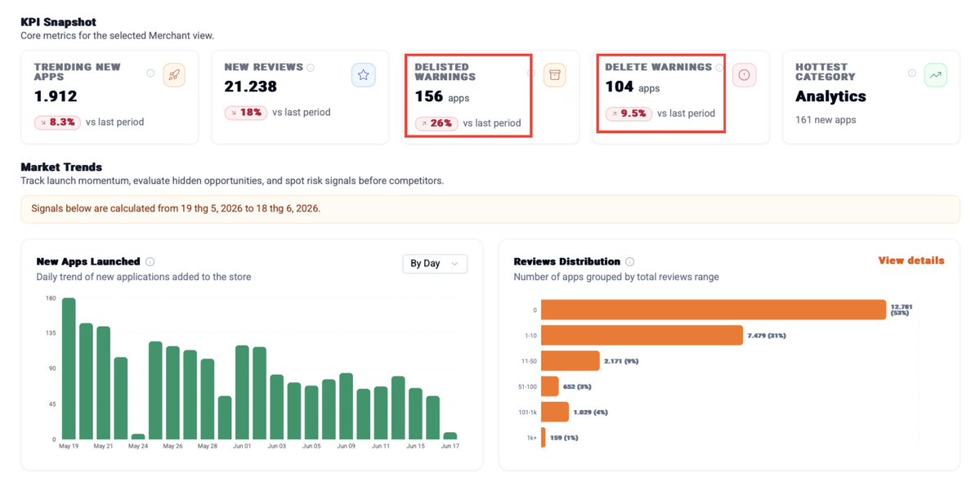Click the 101-1k reviews orange bar
Image resolution: width=980 pixels, height=486 pixels.
pyautogui.click(x=555, y=412)
